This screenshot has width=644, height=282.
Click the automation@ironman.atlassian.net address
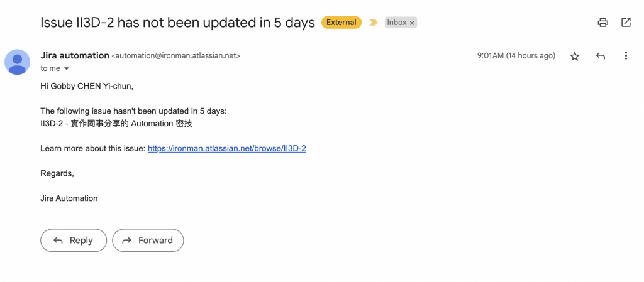[x=175, y=56]
